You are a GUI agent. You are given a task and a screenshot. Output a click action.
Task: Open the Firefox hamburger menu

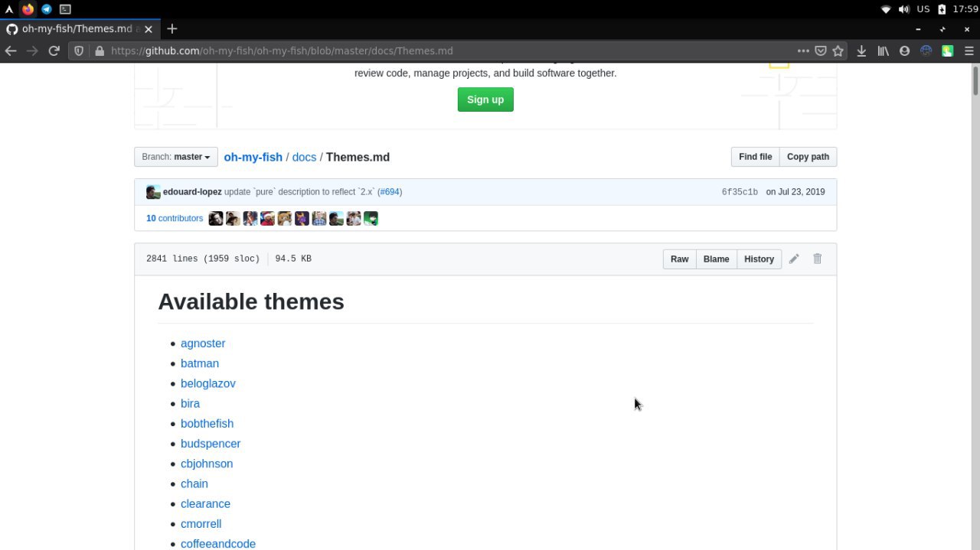point(969,50)
